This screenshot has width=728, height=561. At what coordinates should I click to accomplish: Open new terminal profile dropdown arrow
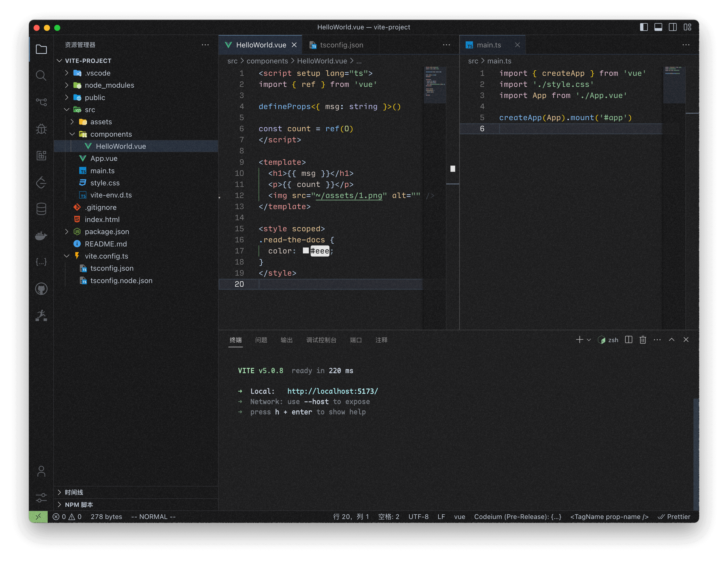[x=589, y=340]
